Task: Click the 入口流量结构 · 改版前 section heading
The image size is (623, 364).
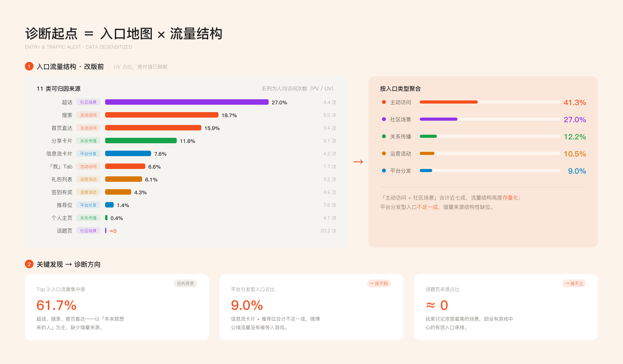Action: (70, 67)
